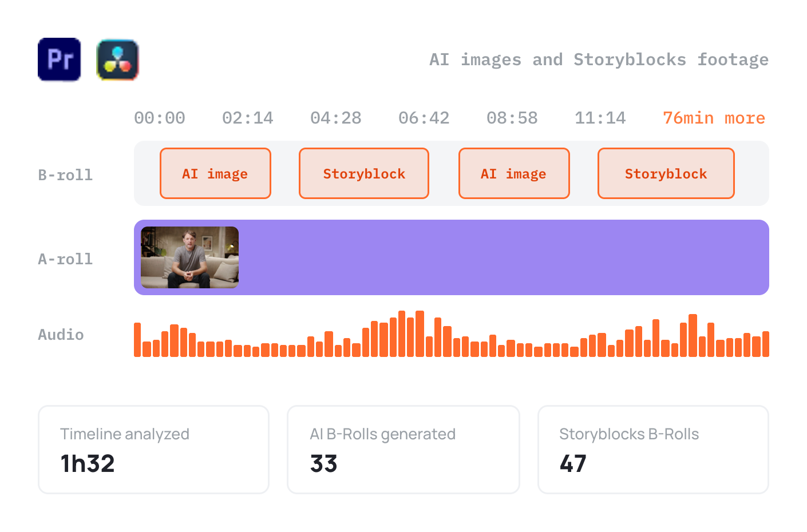Select the first Storyblock B-roll clip
This screenshot has height=532, width=807.
click(x=364, y=173)
